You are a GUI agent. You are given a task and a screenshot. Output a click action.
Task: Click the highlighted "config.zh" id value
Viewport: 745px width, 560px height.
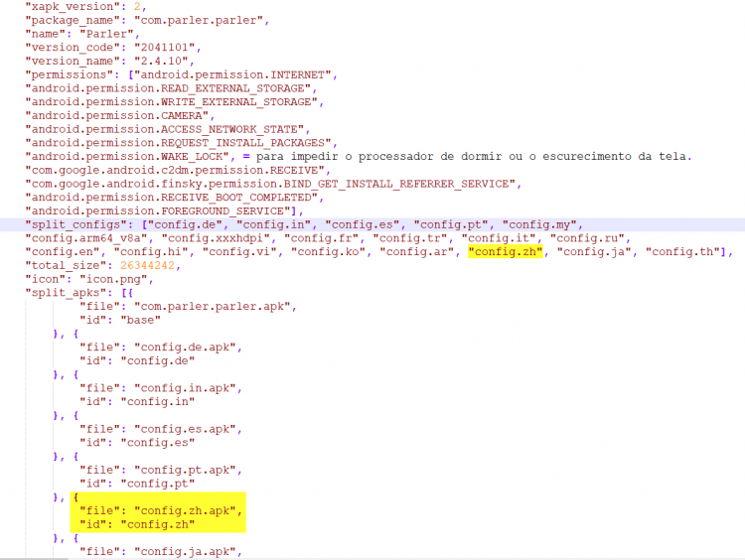point(158,524)
